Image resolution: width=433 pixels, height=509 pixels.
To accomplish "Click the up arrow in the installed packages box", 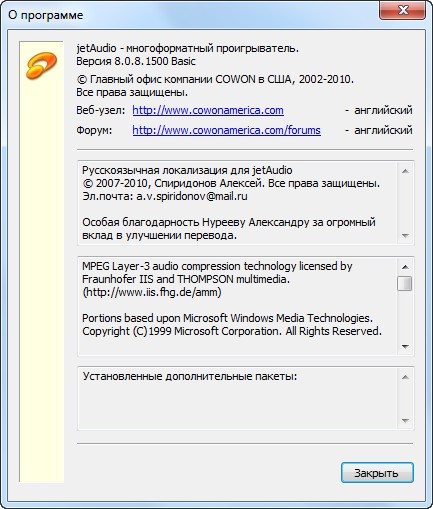I will [405, 377].
